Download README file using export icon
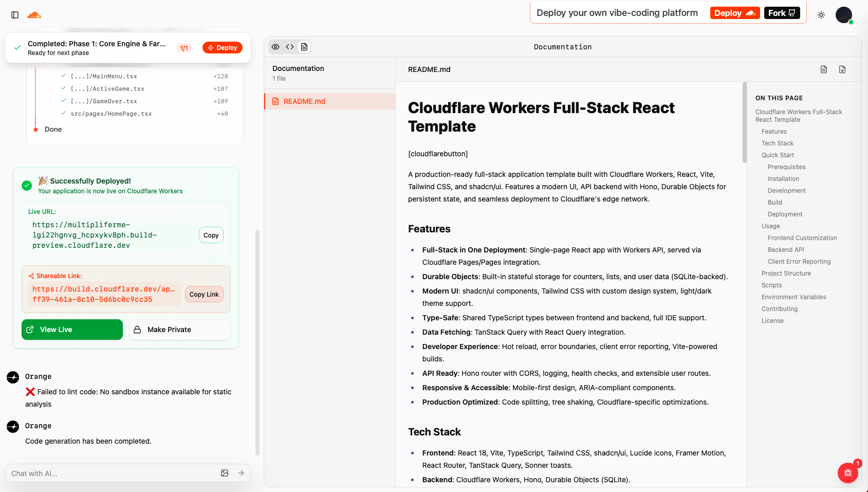868x492 pixels. (842, 69)
